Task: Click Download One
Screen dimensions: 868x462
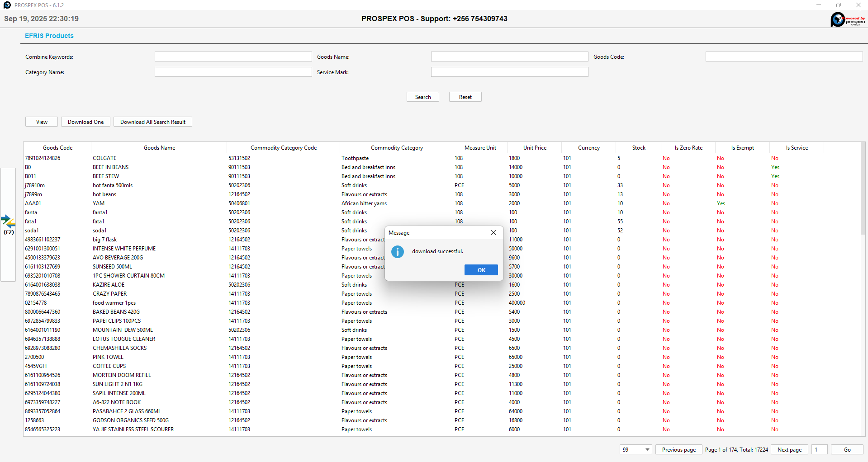Action: (85, 122)
